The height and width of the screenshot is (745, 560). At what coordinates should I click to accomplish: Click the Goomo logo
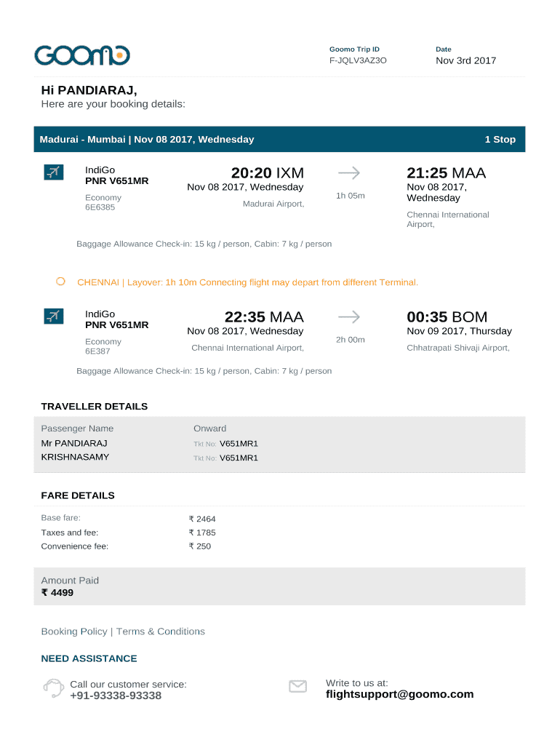click(x=82, y=55)
